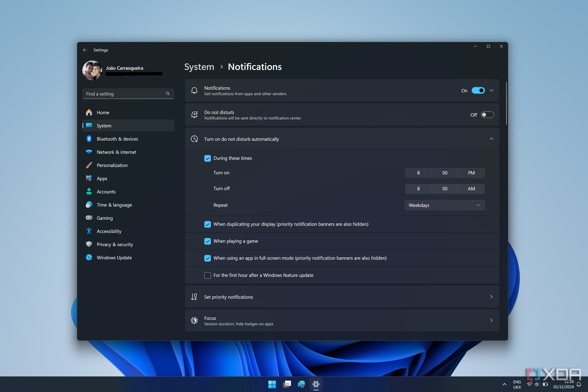Open the Repeat dropdown showing Weekdays
Image resolution: width=588 pixels, height=392 pixels.
point(445,205)
